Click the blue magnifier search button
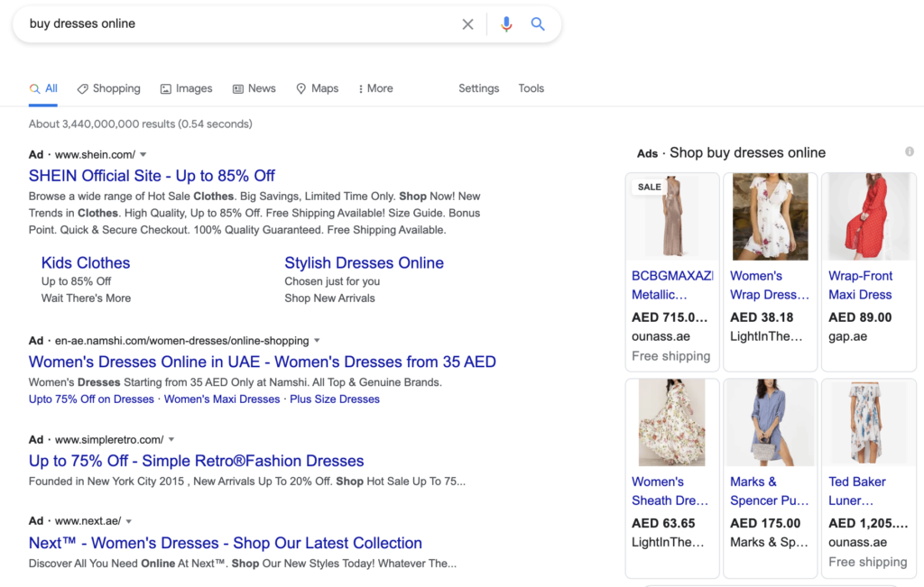Image resolution: width=924 pixels, height=587 pixels. point(538,24)
